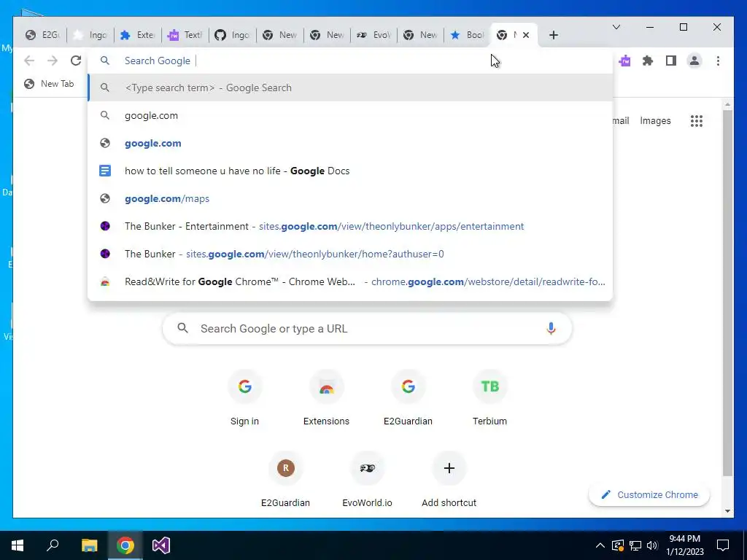
Task: Switch to the GitHub Ingo tab
Action: [233, 35]
